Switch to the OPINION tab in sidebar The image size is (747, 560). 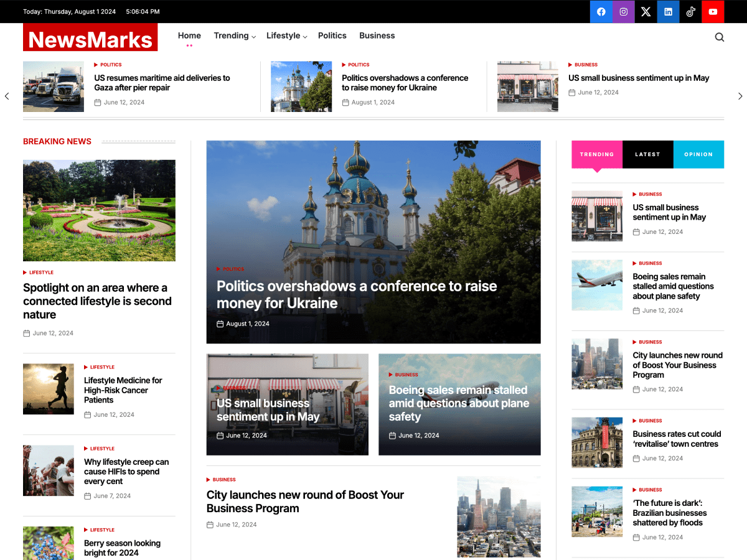pos(698,154)
